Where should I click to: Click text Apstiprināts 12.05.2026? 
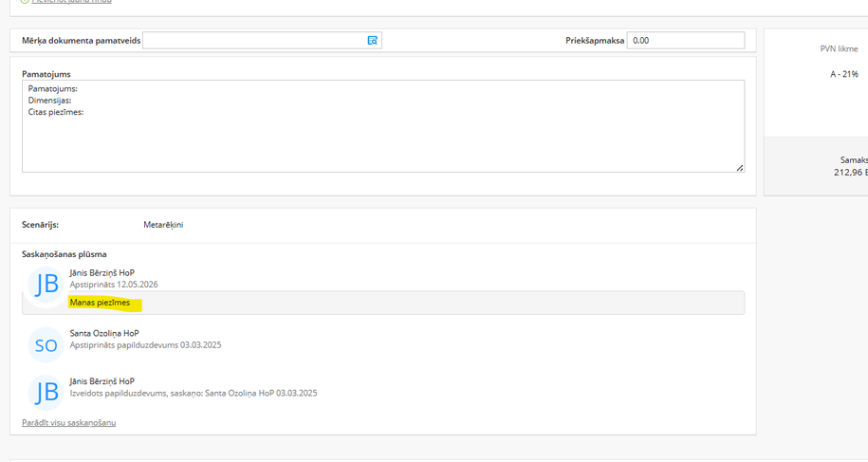[114, 285]
